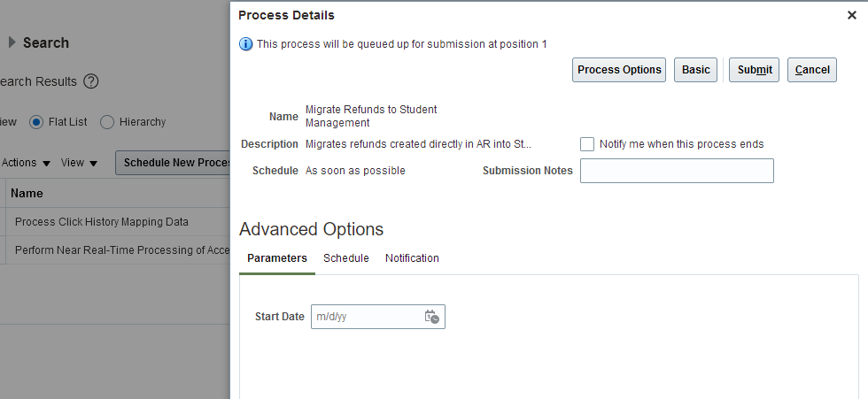
Task: Click the Schedule New Process button
Action: click(175, 163)
